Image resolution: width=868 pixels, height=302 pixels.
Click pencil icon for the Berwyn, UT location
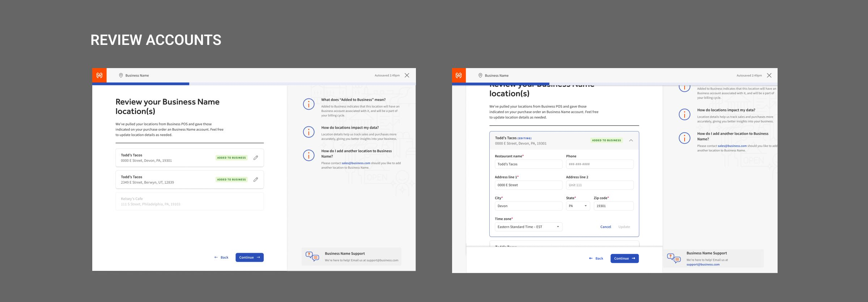pyautogui.click(x=255, y=180)
